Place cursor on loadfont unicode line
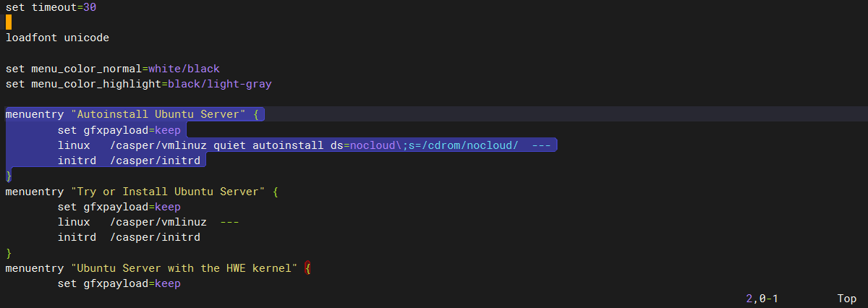Screen dimensions: 868x308 pos(58,38)
